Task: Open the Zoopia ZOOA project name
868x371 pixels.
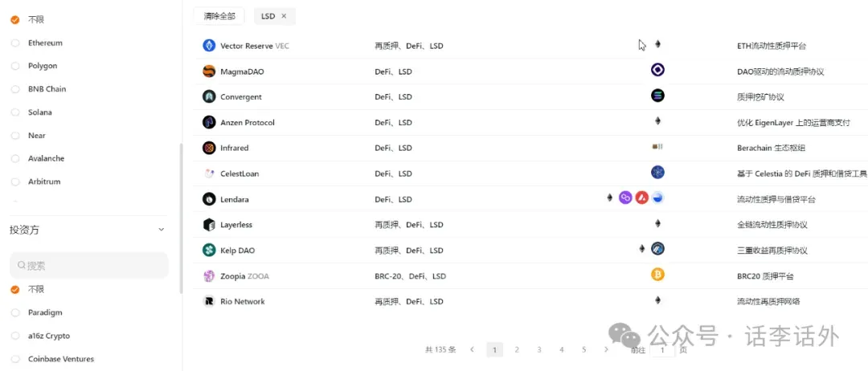Action: 244,276
